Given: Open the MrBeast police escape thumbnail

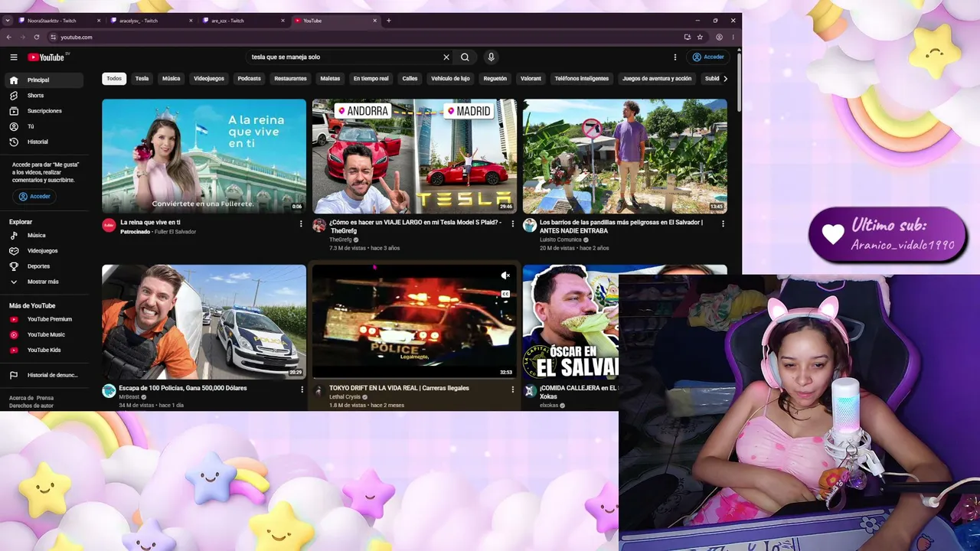Looking at the screenshot, I should point(204,321).
